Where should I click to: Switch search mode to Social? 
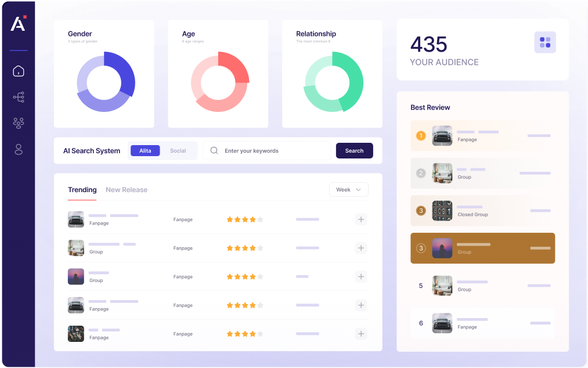pos(178,151)
